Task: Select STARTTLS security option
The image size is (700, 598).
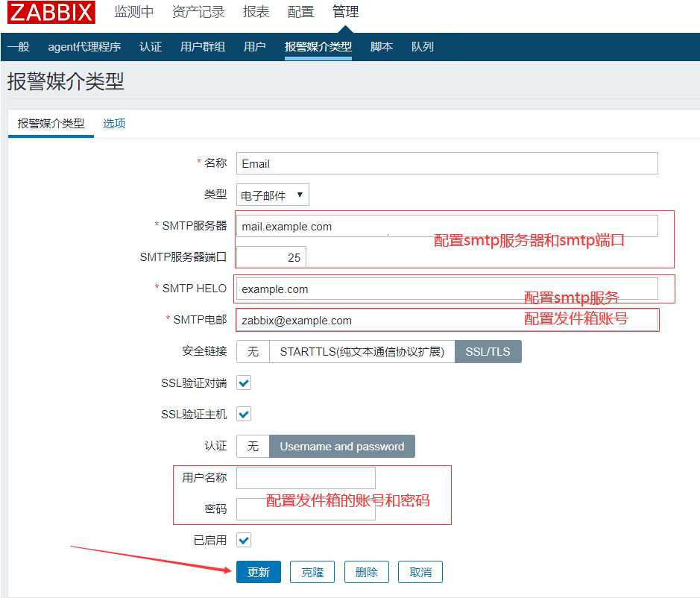Action: (362, 351)
